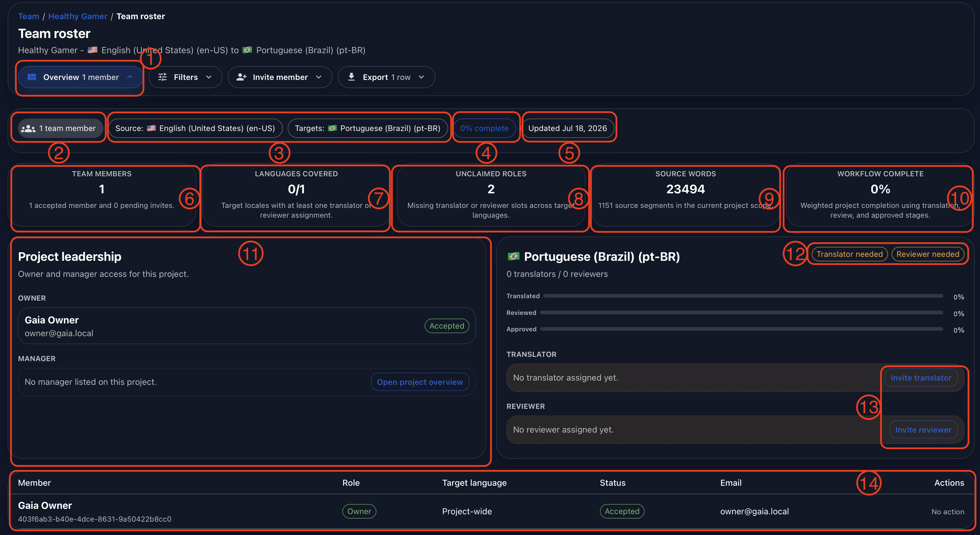
Task: Click the SOURCE WORDS 23494 card
Action: [x=685, y=195]
